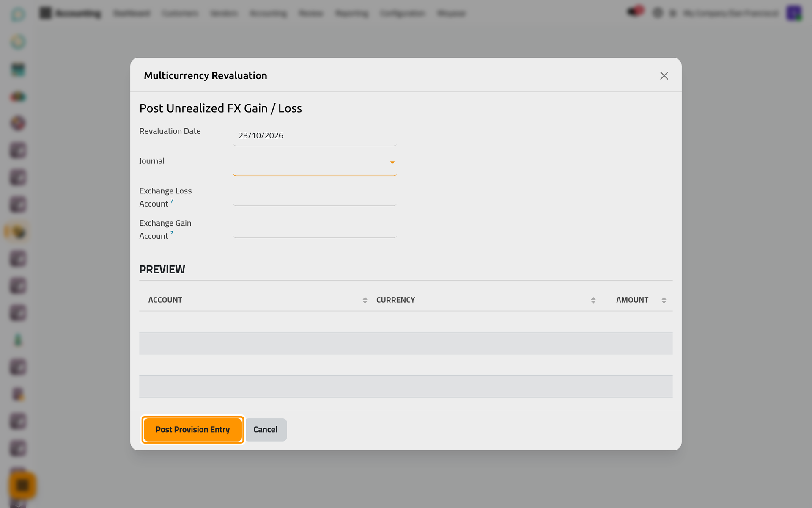Click the PREVIEW section heading

162,269
